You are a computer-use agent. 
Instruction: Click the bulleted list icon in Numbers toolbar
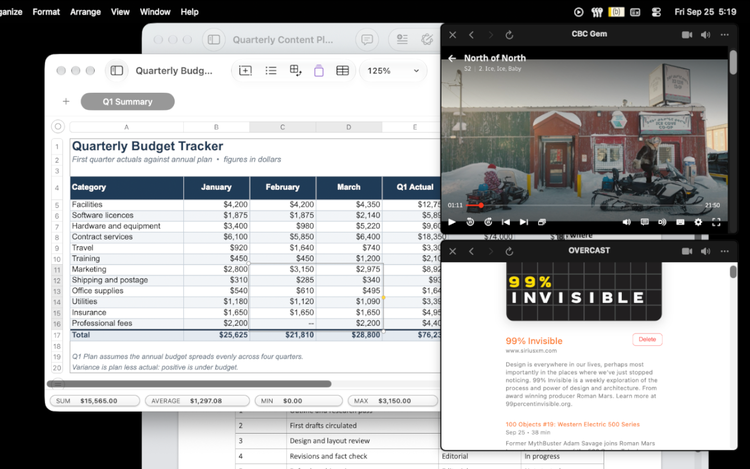pyautogui.click(x=271, y=71)
